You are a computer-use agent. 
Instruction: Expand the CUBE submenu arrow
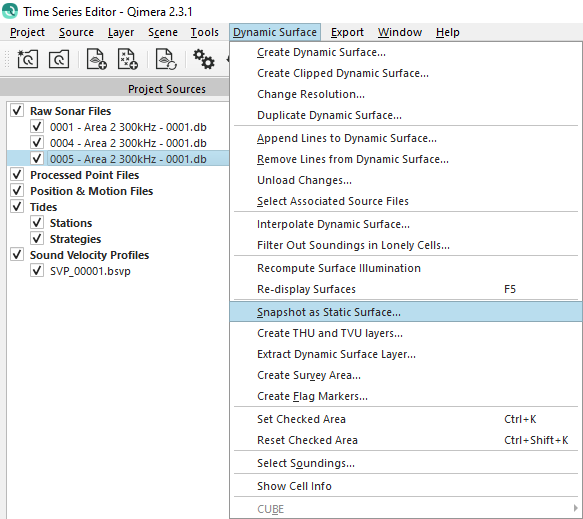[575, 508]
